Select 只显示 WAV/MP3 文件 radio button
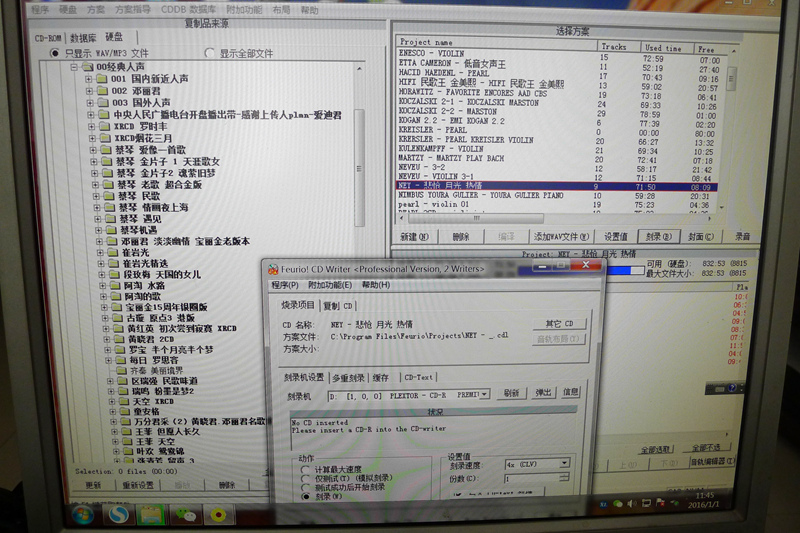The width and height of the screenshot is (800, 533). (54, 53)
